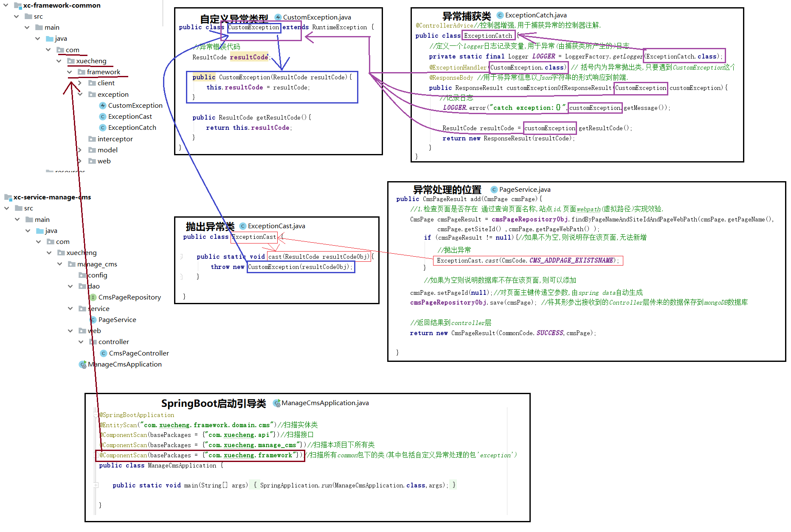Expand the model folder
Viewport: 791px width, 532px height.
point(80,150)
